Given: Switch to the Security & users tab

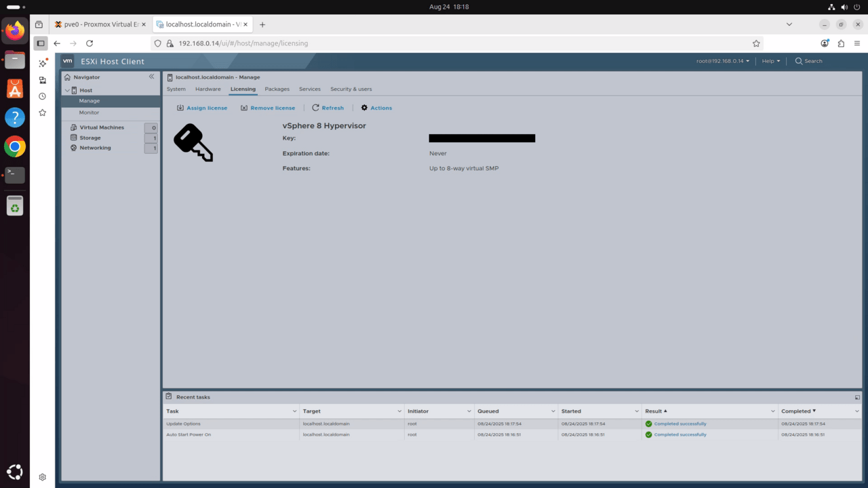Looking at the screenshot, I should pos(351,89).
